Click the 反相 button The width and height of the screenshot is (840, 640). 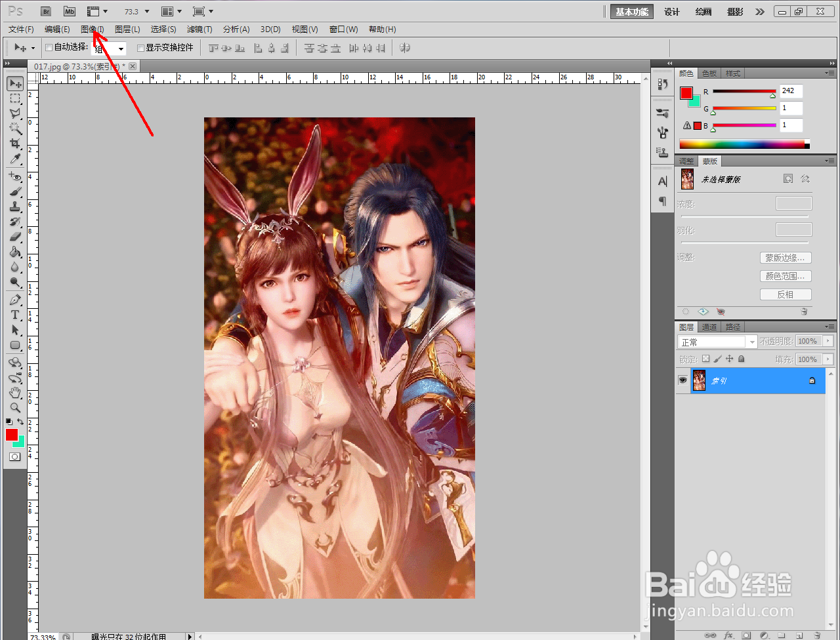click(x=786, y=294)
